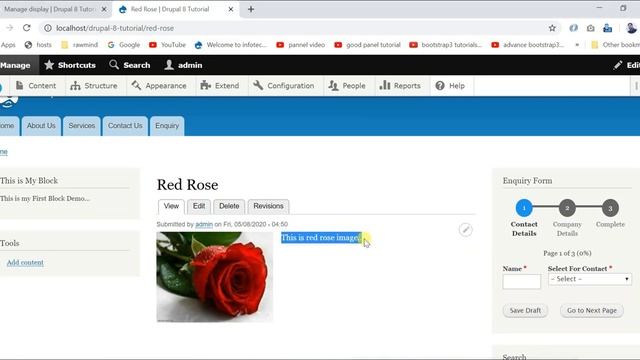
Task: Open the hosts bookmark
Action: pos(38,45)
